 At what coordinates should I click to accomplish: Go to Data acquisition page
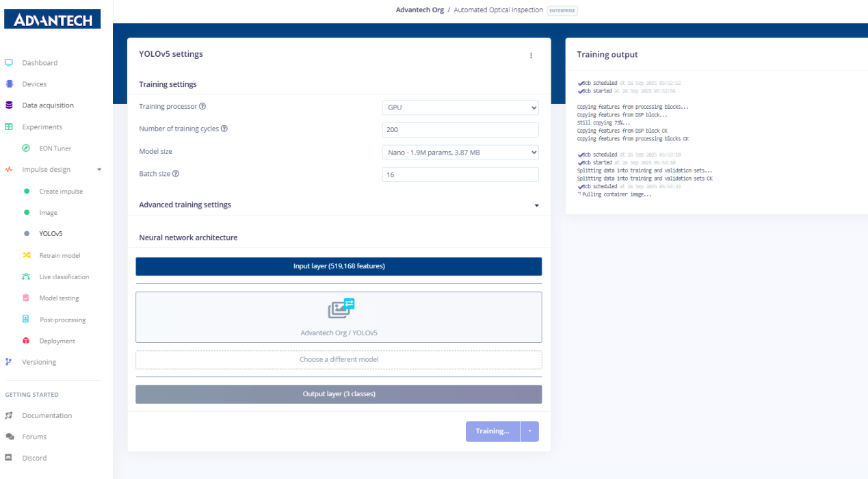[48, 105]
